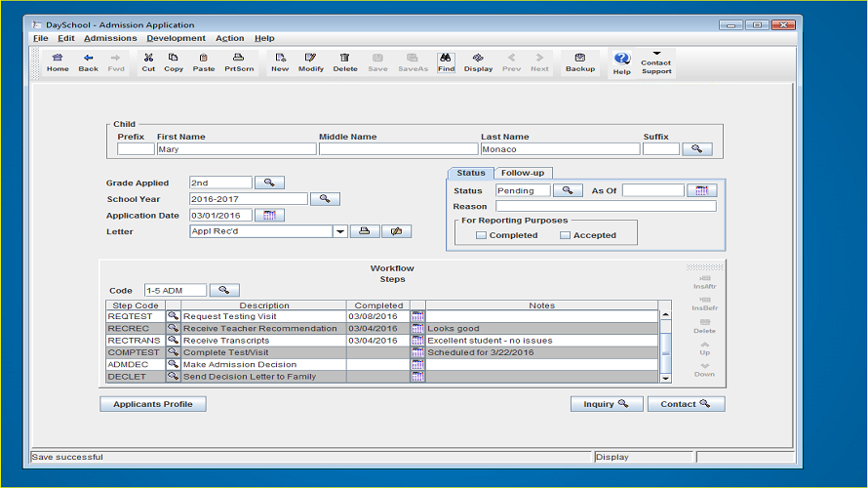
Task: Check the Accepted checkbox
Action: coord(565,235)
